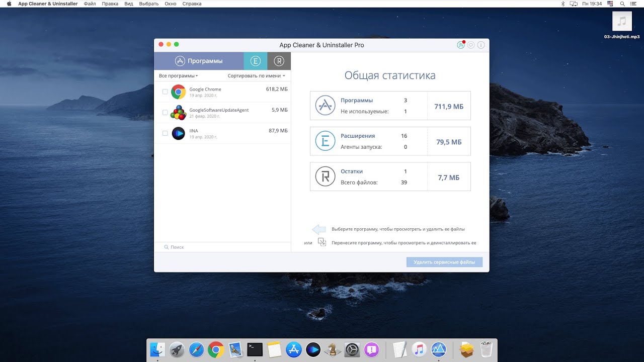Viewport: 644px width, 362px height.
Task: Click the Расширения statistics E icon
Action: click(x=325, y=141)
